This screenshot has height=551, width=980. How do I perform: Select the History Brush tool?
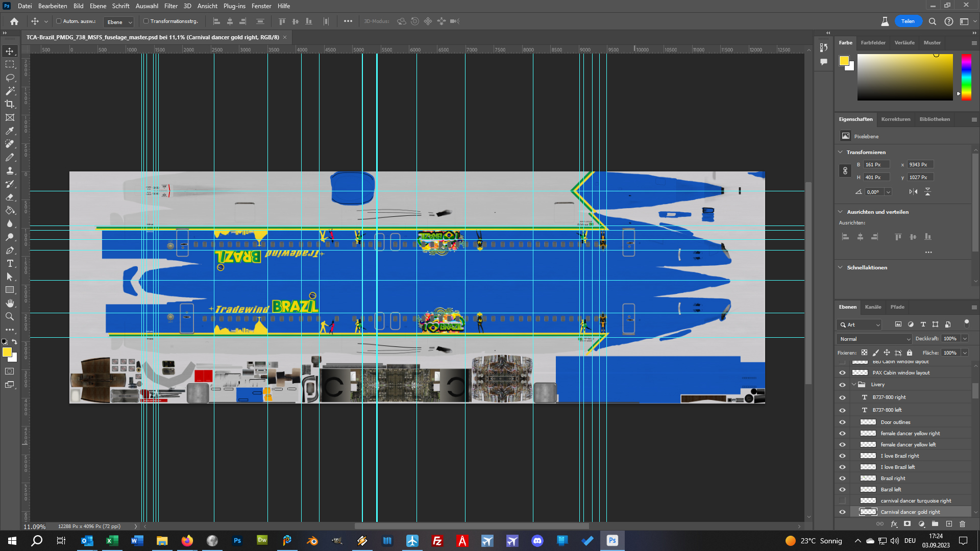(10, 184)
